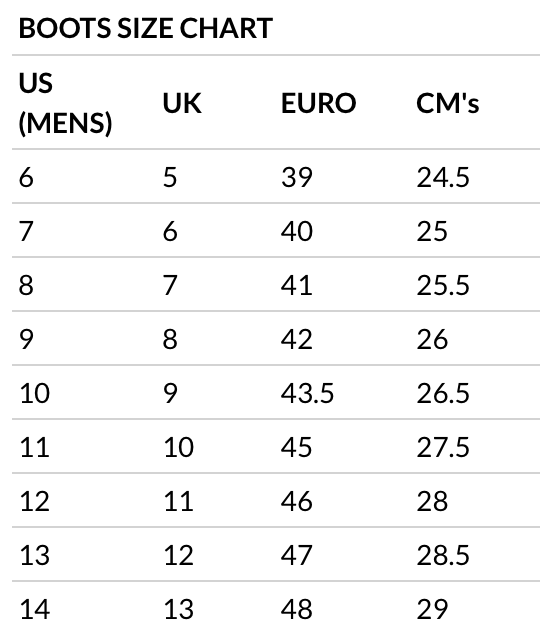Screen dimensions: 552x642
Task: Click the CM's column header
Action: 448,103
